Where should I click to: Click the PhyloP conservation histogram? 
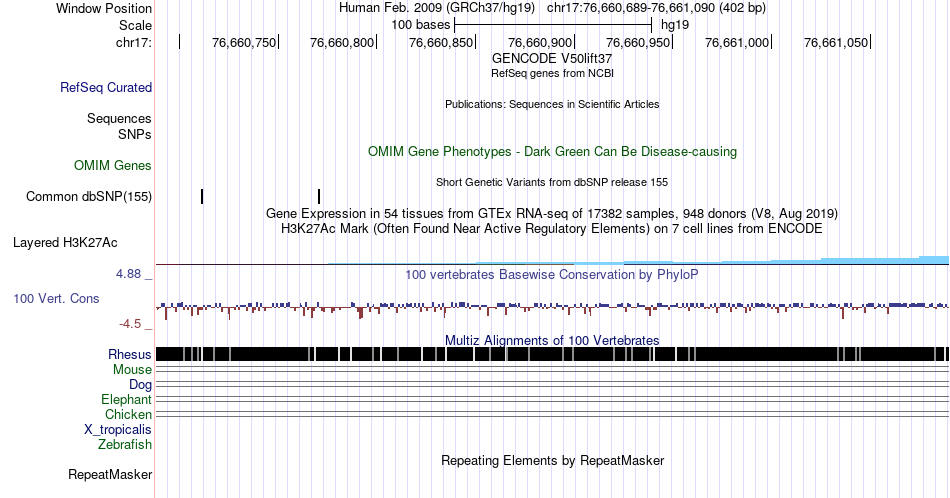(552, 309)
